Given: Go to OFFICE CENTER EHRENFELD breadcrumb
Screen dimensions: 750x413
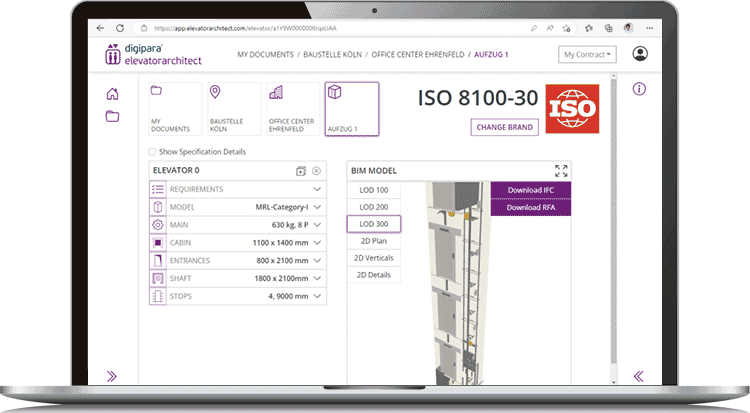Looking at the screenshot, I should [418, 55].
